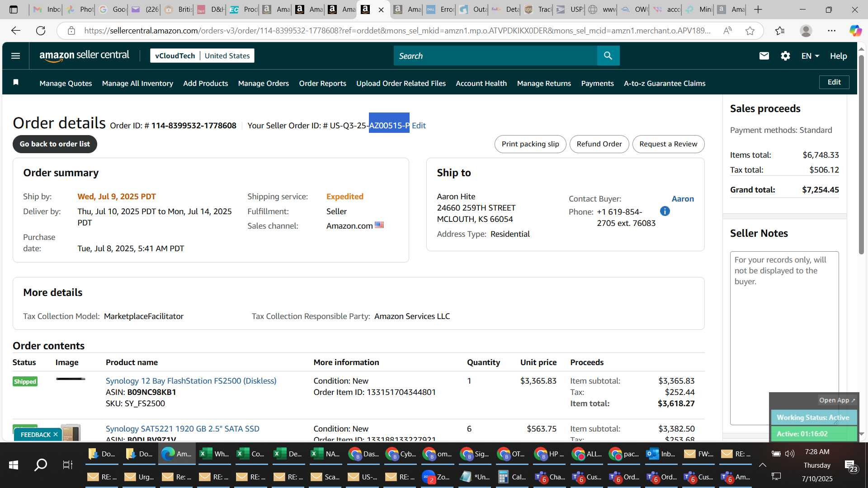Open Synology 12 Bay FlashStation FS2500 link
This screenshot has width=868, height=488.
191,381
